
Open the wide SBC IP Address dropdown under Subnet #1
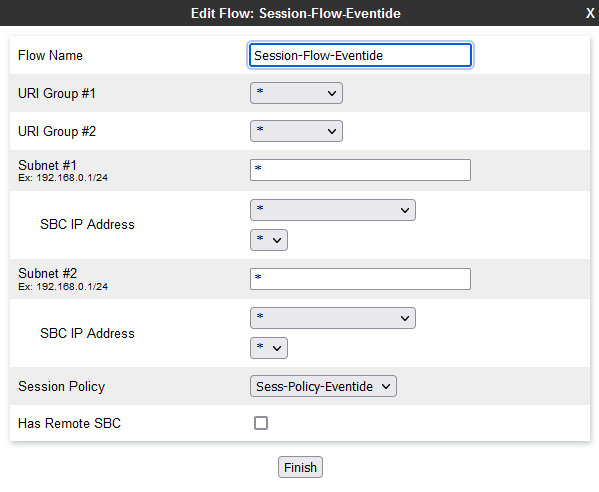333,210
